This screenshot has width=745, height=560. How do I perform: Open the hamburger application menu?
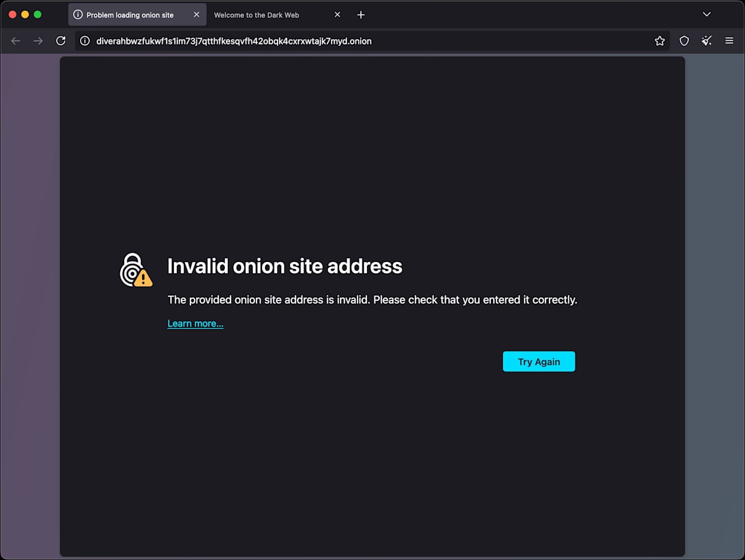(x=729, y=41)
